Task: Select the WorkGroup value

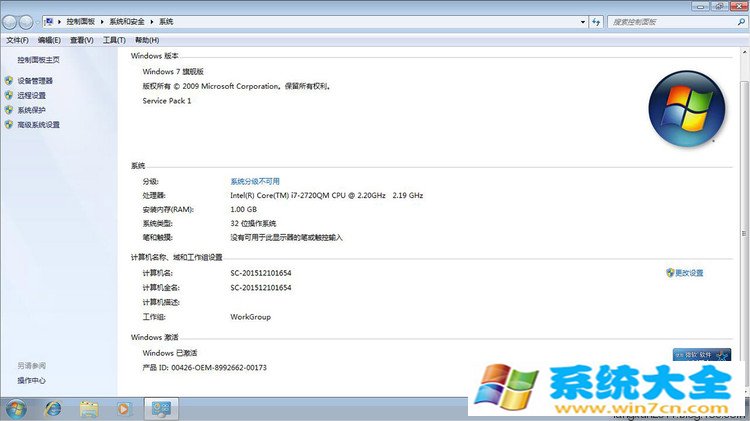Action: [250, 317]
